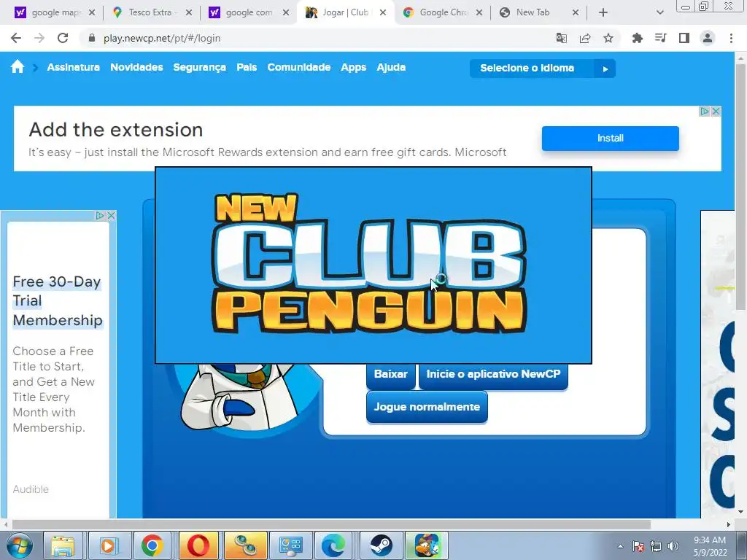Open the Novidades menu

[x=136, y=67]
